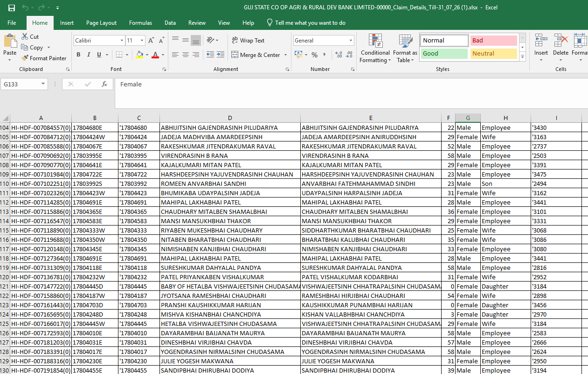The width and height of the screenshot is (588, 374).
Task: Expand the Name Box dropdown arrow
Action: click(x=43, y=84)
